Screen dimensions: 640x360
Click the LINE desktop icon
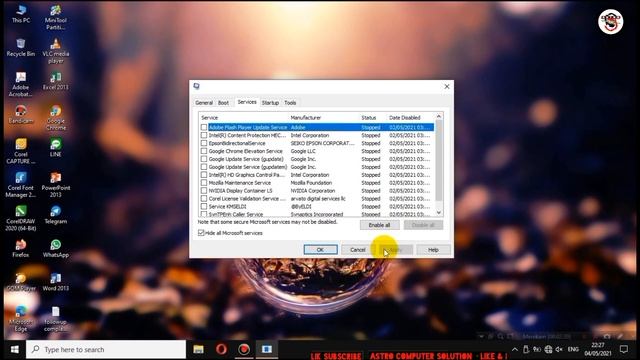[56, 148]
